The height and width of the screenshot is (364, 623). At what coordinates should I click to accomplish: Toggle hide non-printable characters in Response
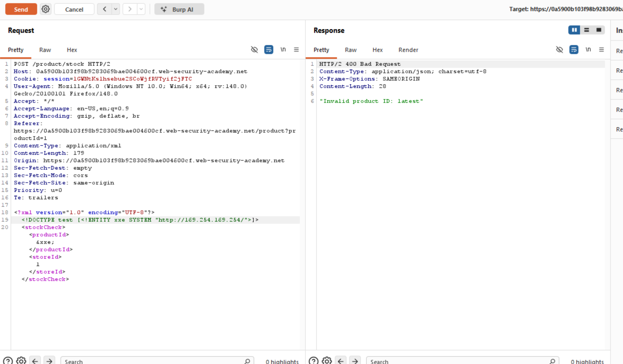coord(559,49)
